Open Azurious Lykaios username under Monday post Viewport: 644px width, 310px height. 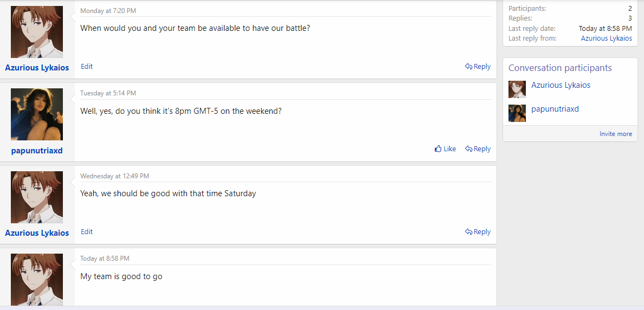coord(37,68)
